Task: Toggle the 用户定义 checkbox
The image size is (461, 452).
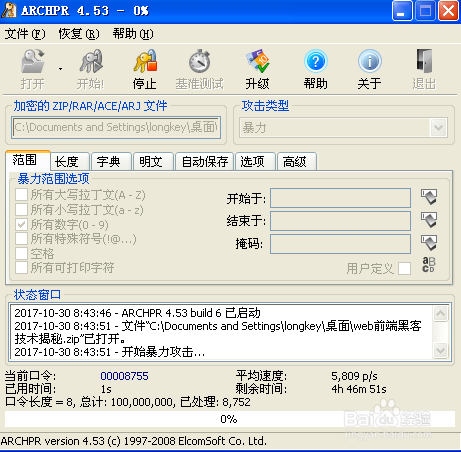Action: 404,268
